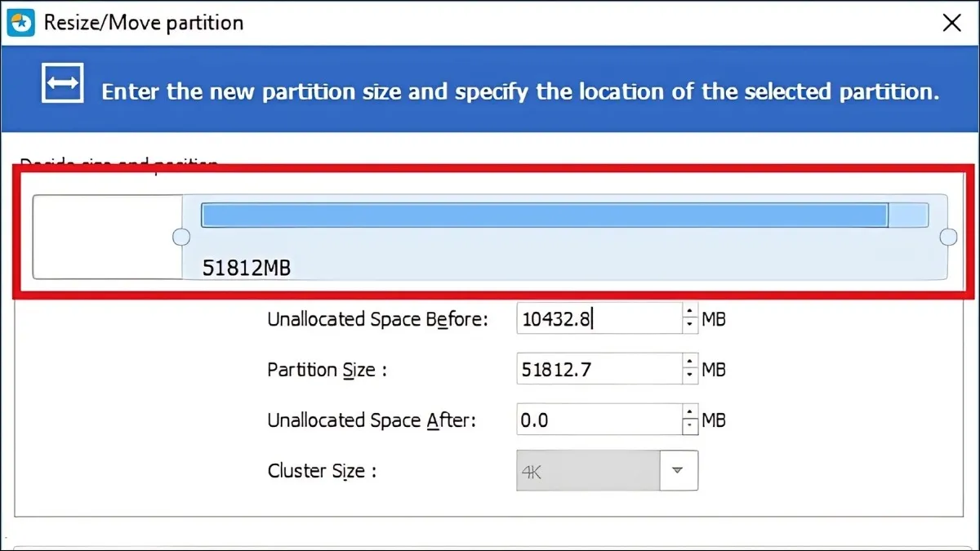Click the blue used-space bar in partition
The height and width of the screenshot is (551, 980).
[x=544, y=216]
